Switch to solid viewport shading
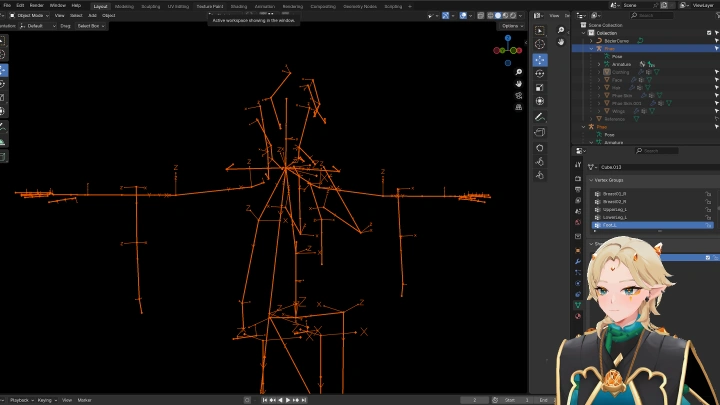The width and height of the screenshot is (720, 405). [x=498, y=16]
